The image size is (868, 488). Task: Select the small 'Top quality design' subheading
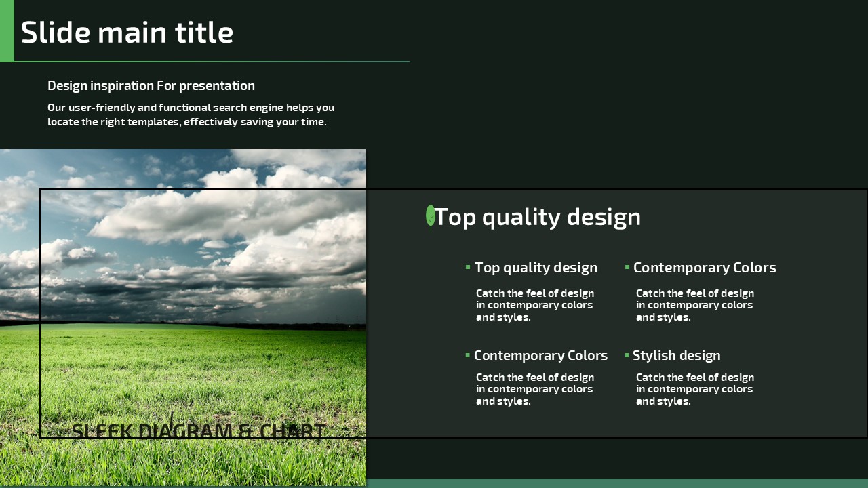point(536,268)
